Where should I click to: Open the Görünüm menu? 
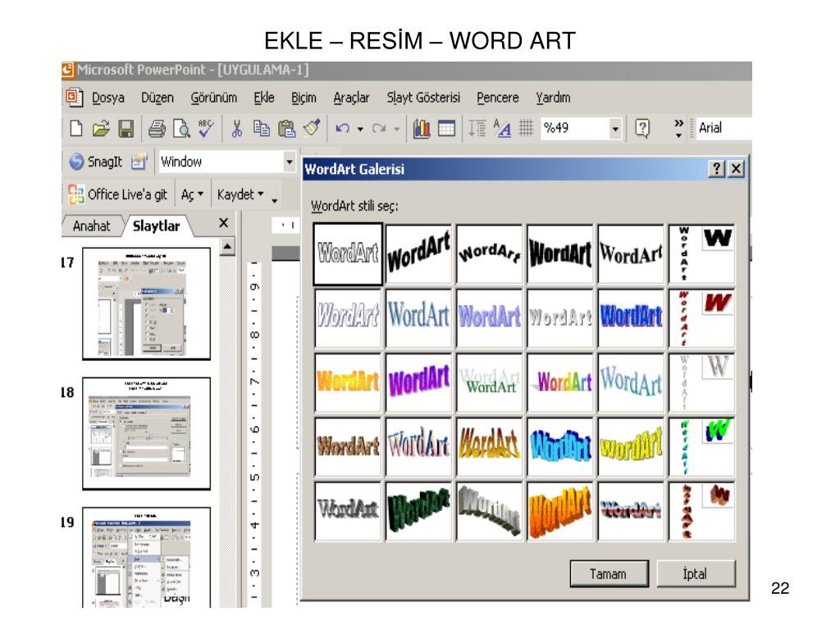(x=214, y=98)
